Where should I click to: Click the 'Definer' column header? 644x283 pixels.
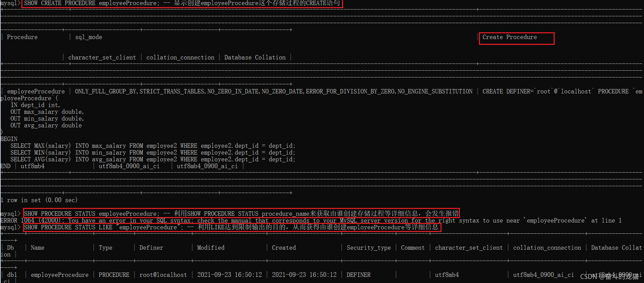pyautogui.click(x=151, y=248)
